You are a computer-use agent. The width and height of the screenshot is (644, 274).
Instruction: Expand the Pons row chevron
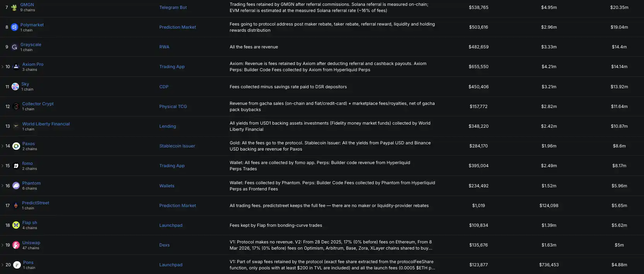click(2, 265)
